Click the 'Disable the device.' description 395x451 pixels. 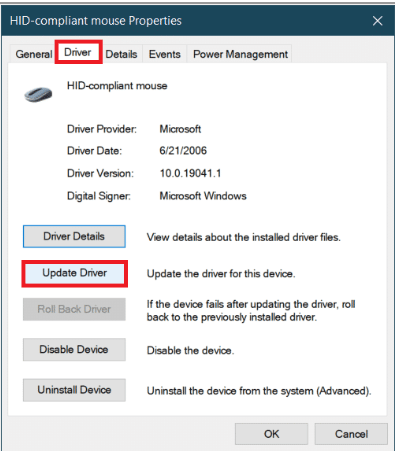pos(190,350)
